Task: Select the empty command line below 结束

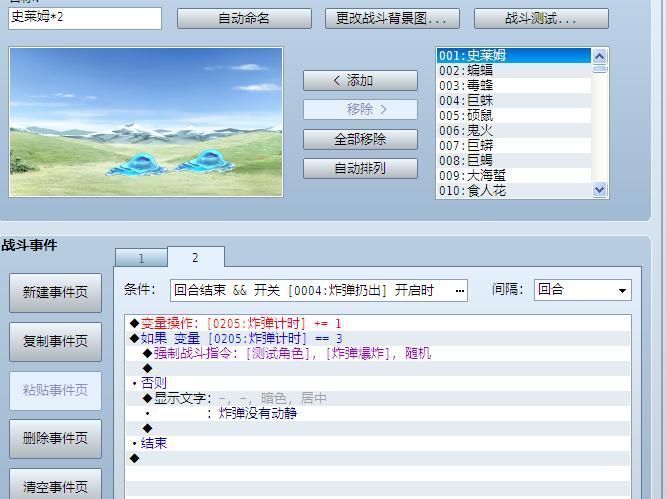Action: click(378, 458)
